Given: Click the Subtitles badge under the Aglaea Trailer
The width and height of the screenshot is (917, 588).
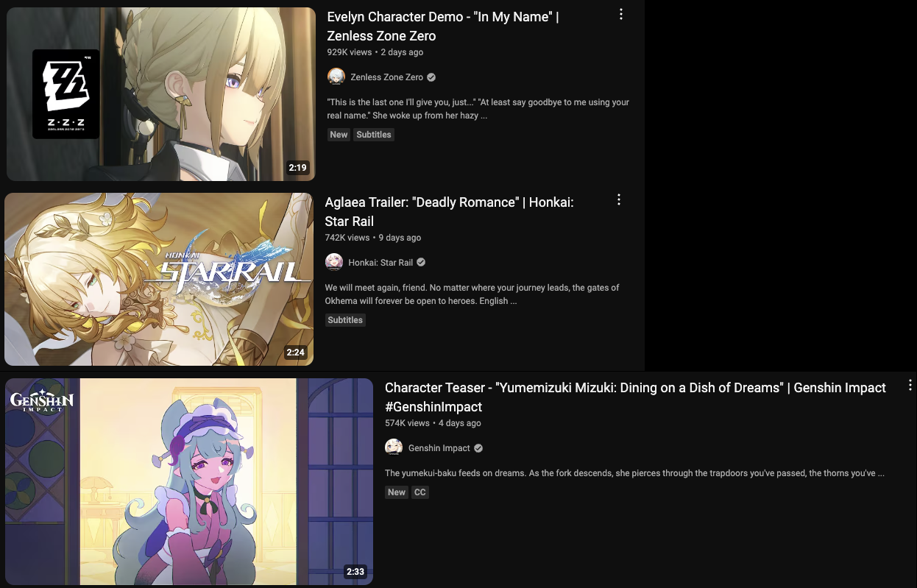Looking at the screenshot, I should pyautogui.click(x=345, y=320).
